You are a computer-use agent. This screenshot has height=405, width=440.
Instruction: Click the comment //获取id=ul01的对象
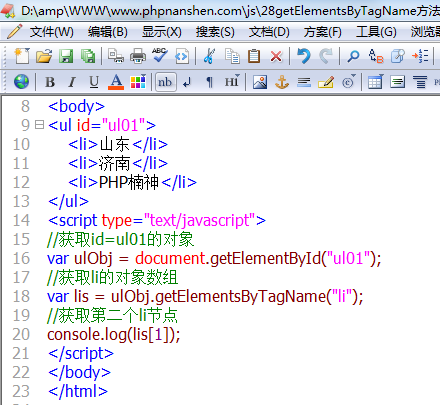pyautogui.click(x=120, y=239)
